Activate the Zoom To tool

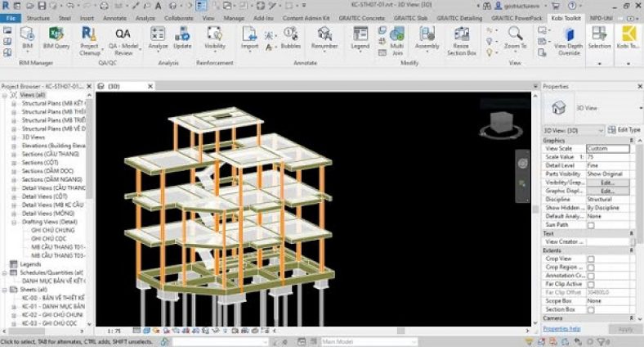click(x=515, y=38)
